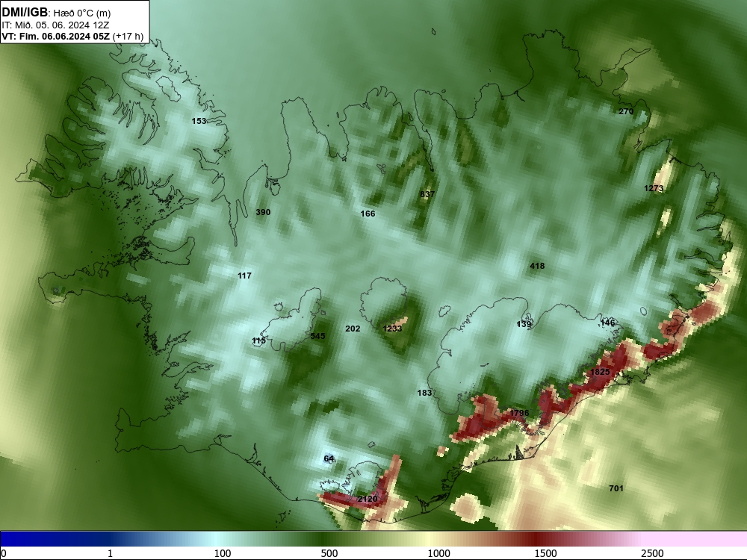The width and height of the screenshot is (747, 560).
Task: Click the 100 label on color scale
Action: (x=223, y=553)
